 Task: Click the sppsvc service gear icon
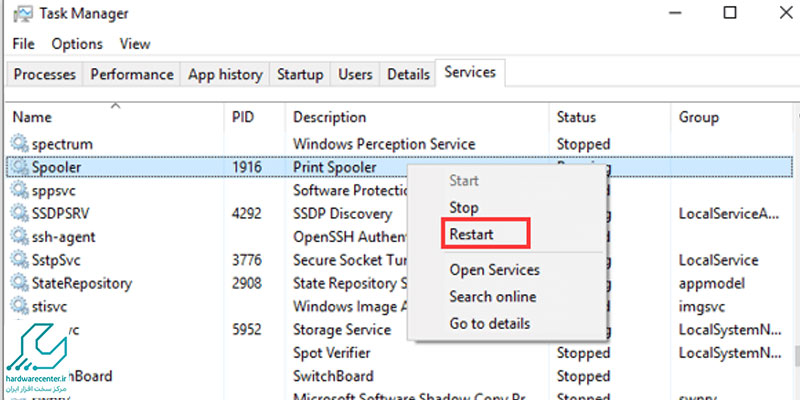pos(19,190)
